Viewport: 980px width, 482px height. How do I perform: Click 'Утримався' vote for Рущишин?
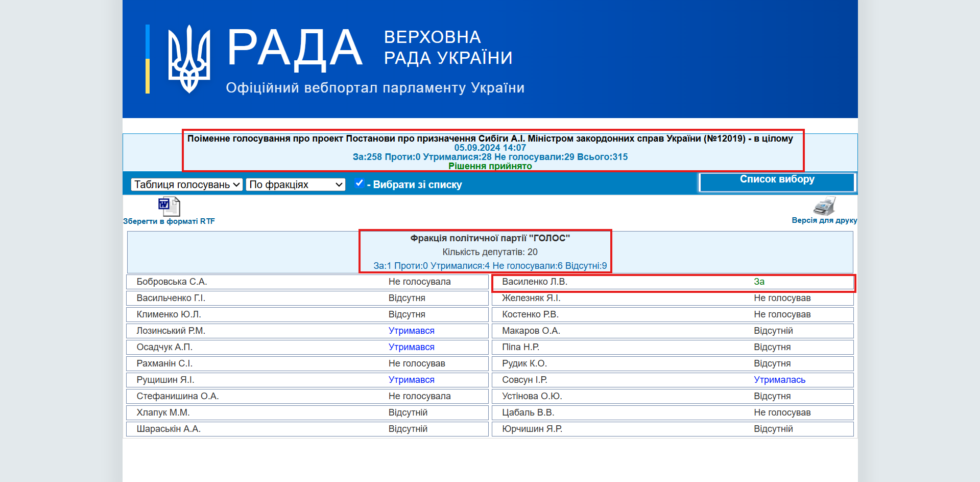[412, 380]
